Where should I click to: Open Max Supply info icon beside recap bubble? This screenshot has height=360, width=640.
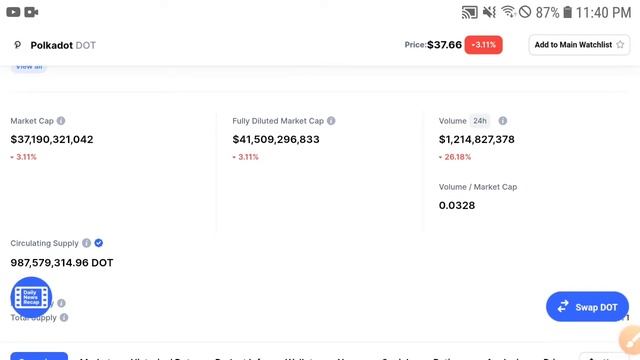[61, 303]
